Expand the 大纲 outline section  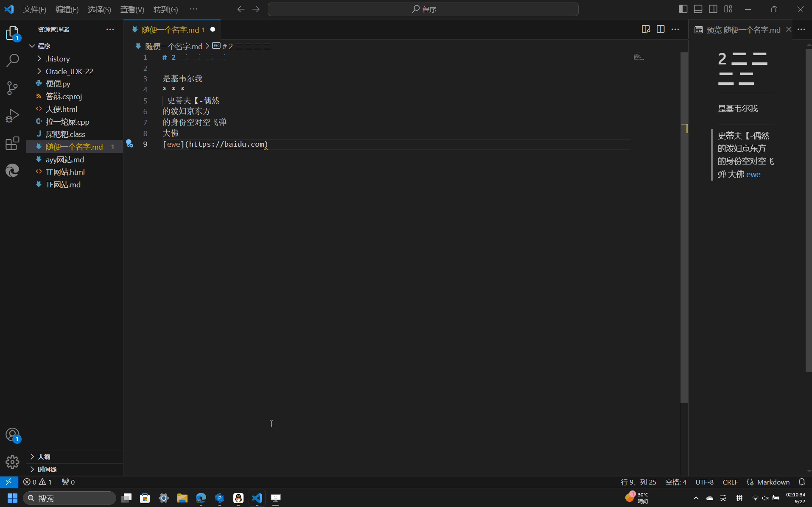click(x=75, y=457)
